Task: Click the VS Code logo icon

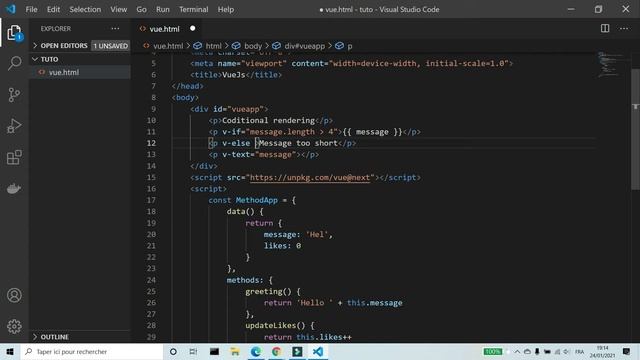Action: (x=11, y=9)
